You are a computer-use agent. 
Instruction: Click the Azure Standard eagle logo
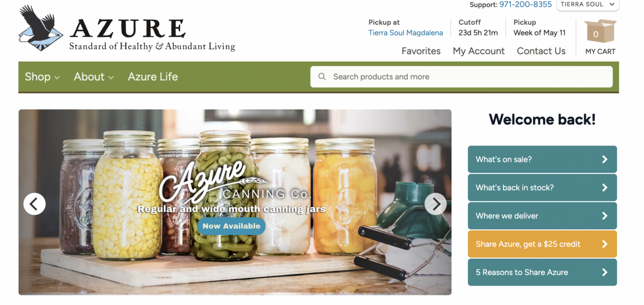click(x=41, y=28)
